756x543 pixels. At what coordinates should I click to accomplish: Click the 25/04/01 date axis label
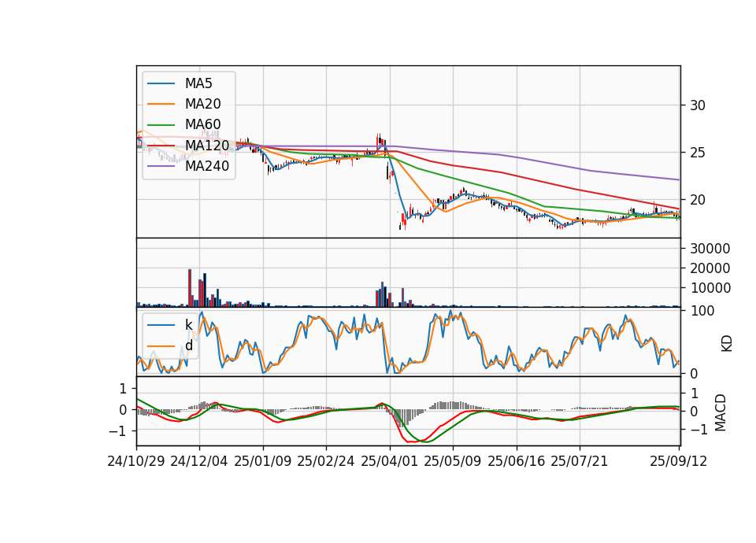coord(390,461)
